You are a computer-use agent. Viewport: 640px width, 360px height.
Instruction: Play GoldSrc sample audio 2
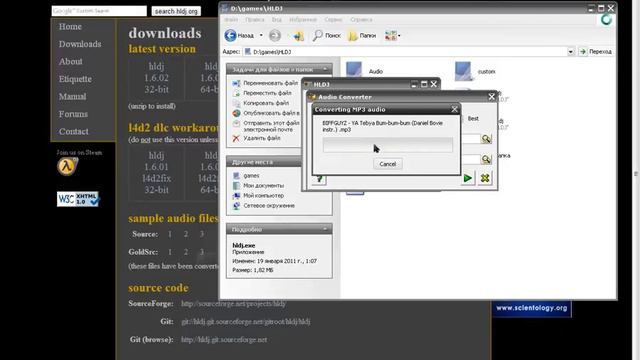[186, 252]
